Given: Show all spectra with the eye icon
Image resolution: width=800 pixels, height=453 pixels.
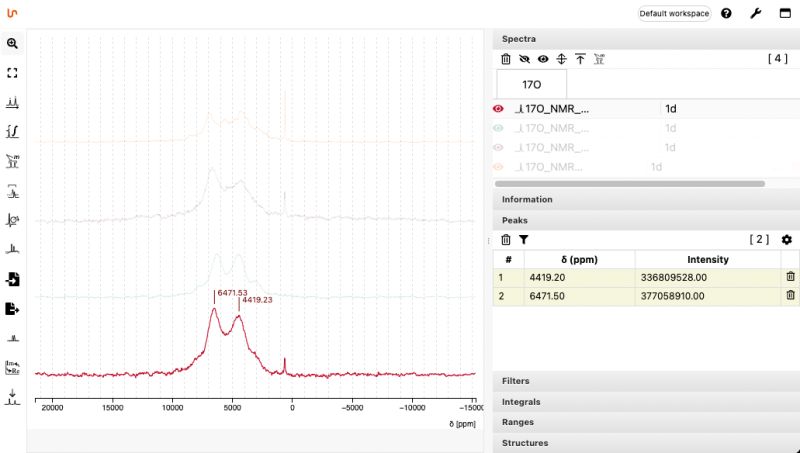Looking at the screenshot, I should click(x=543, y=59).
